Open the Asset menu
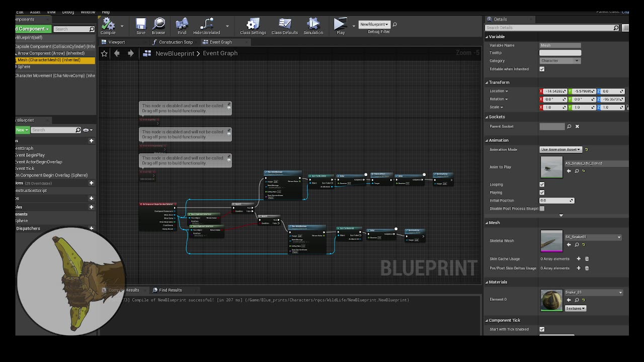The image size is (644, 362). pos(35,12)
